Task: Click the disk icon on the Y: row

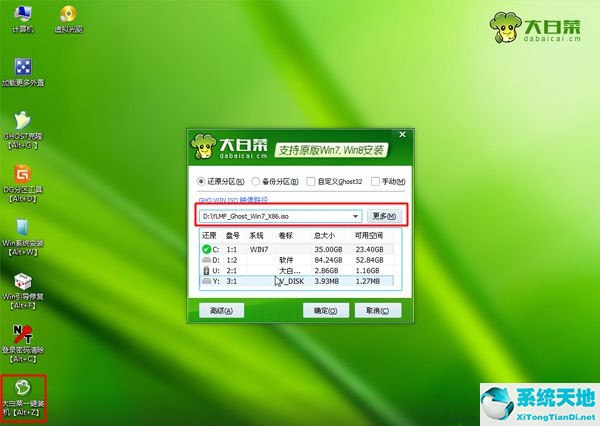Action: coord(206,281)
